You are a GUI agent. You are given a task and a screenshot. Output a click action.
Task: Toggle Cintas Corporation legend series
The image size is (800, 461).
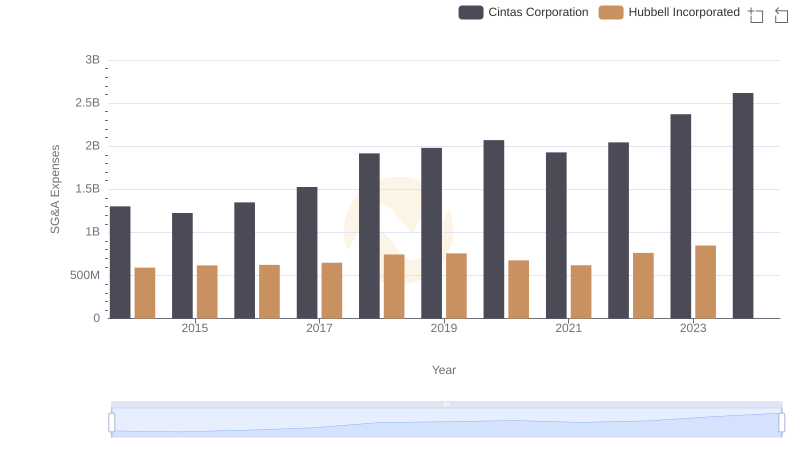[x=523, y=12]
